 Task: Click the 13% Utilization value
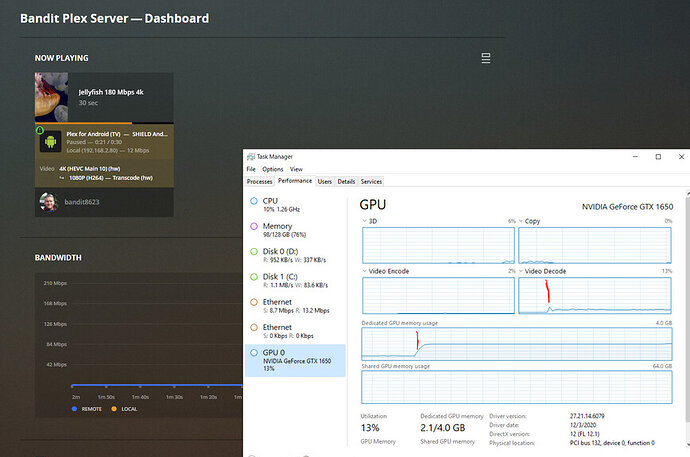(370, 428)
